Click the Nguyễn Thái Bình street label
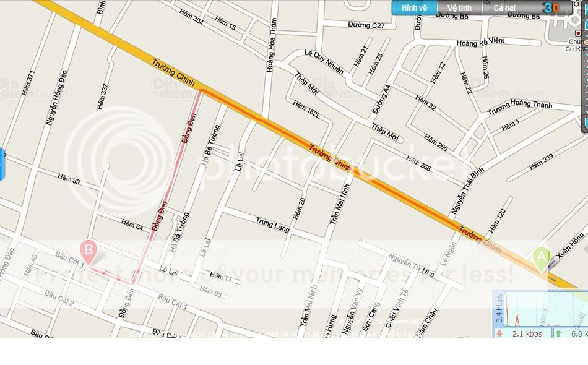The height and width of the screenshot is (365, 588). pyautogui.click(x=468, y=191)
